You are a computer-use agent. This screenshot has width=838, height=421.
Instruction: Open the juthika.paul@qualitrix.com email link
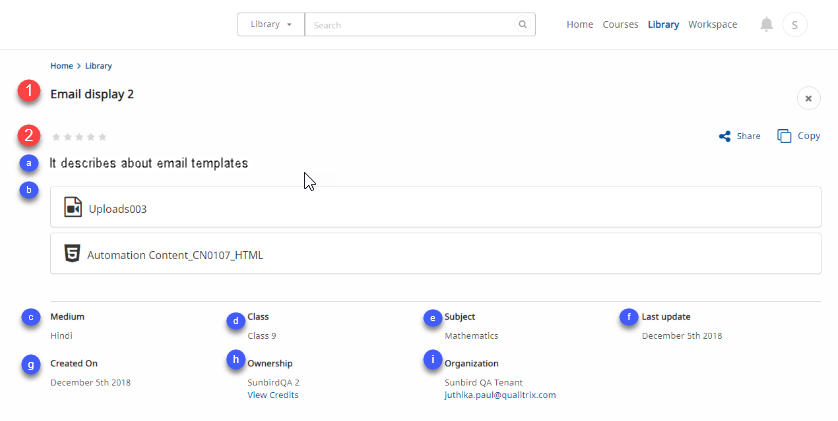pos(500,395)
